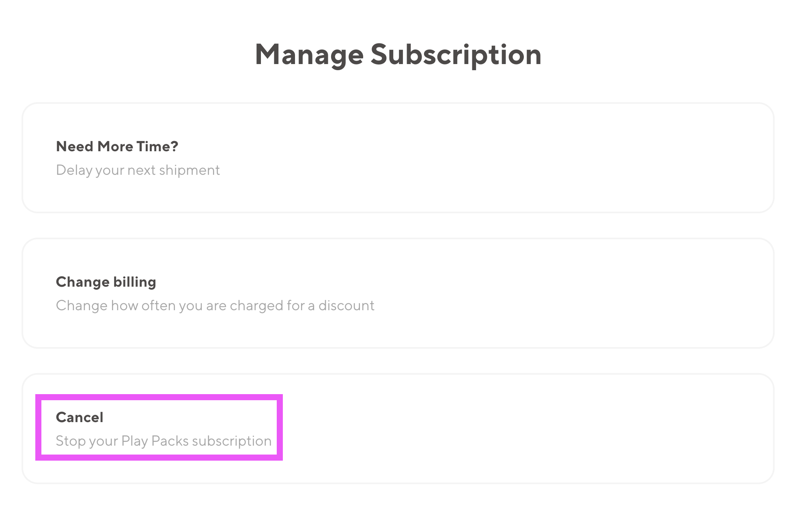Viewport: 799px width, 532px height.
Task: Open the Need More Time? option
Action: 398,158
